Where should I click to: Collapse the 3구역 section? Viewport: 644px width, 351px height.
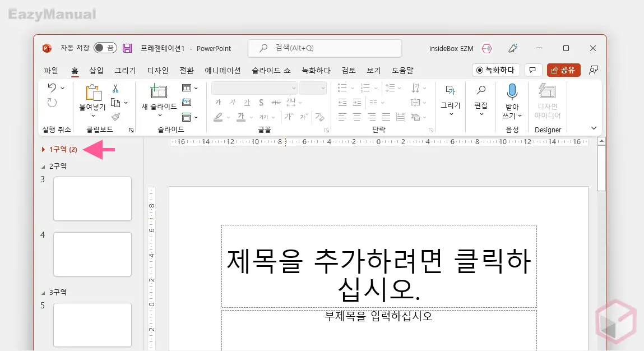click(x=43, y=293)
